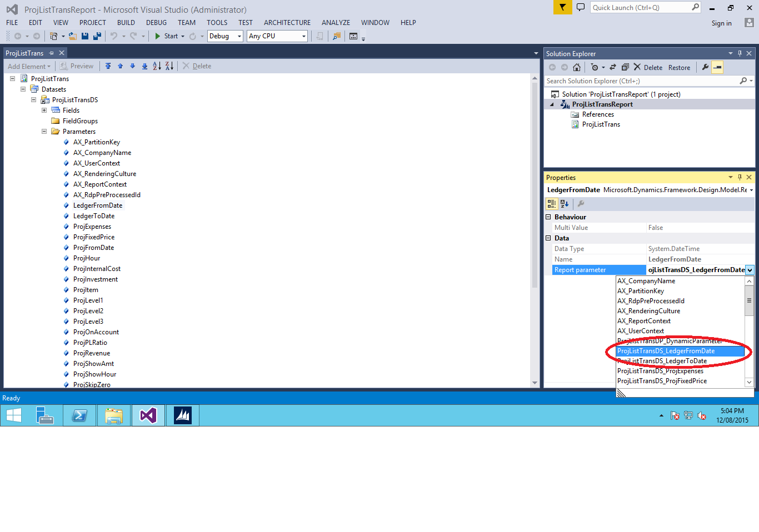Screen dimensions: 759x532
Task: Open the Properties window wrench icon
Action: click(x=582, y=203)
